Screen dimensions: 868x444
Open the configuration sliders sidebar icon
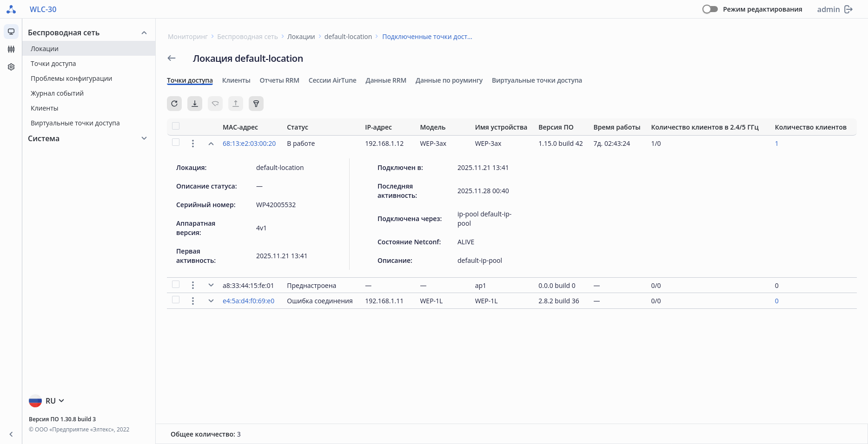(11, 49)
